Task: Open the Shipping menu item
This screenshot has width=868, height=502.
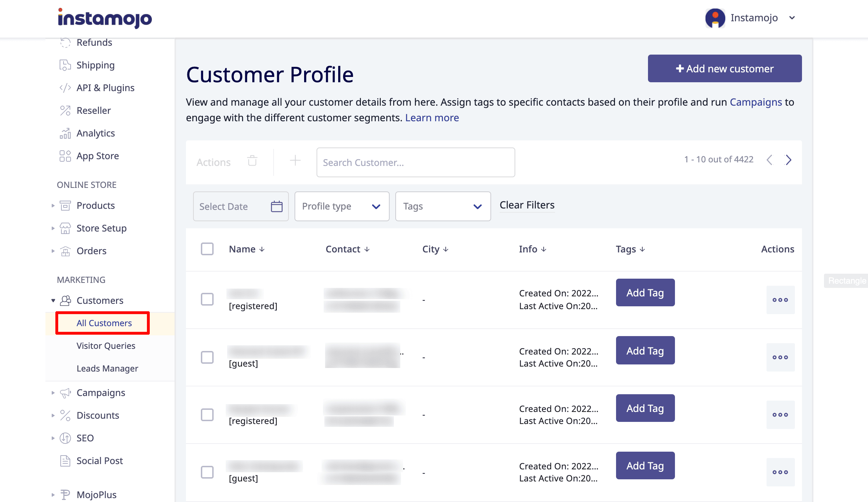Action: point(95,65)
